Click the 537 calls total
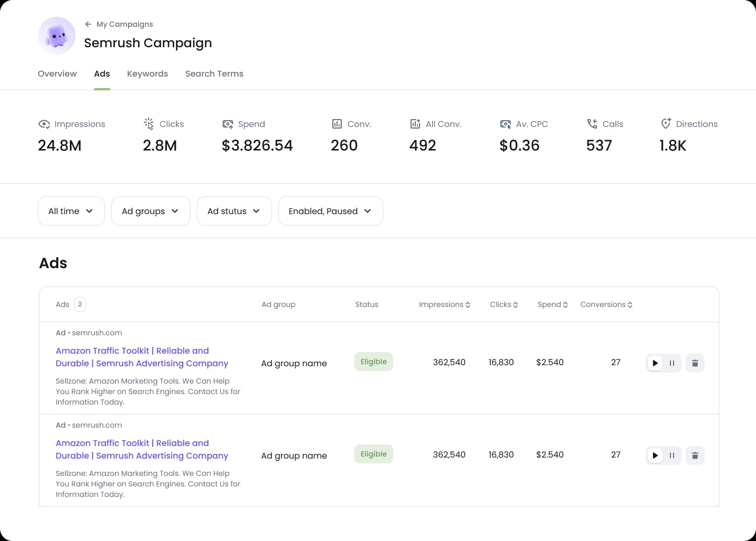The height and width of the screenshot is (541, 756). (599, 145)
